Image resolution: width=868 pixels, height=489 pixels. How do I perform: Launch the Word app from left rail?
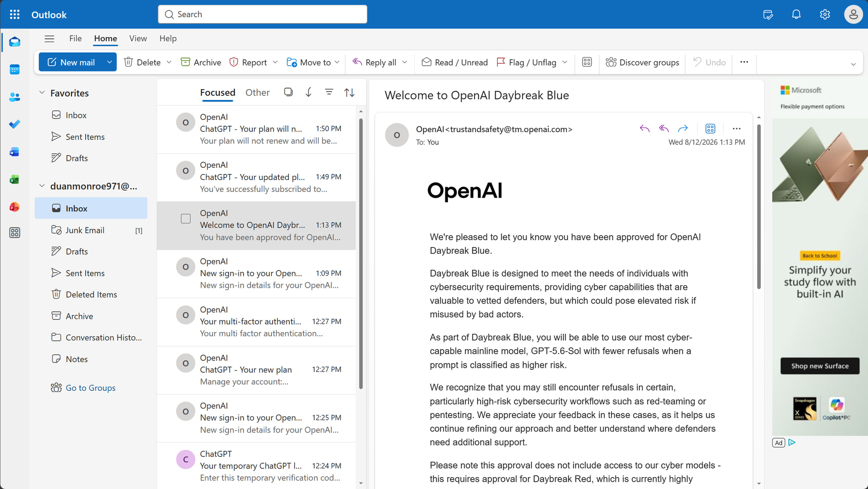(14, 152)
